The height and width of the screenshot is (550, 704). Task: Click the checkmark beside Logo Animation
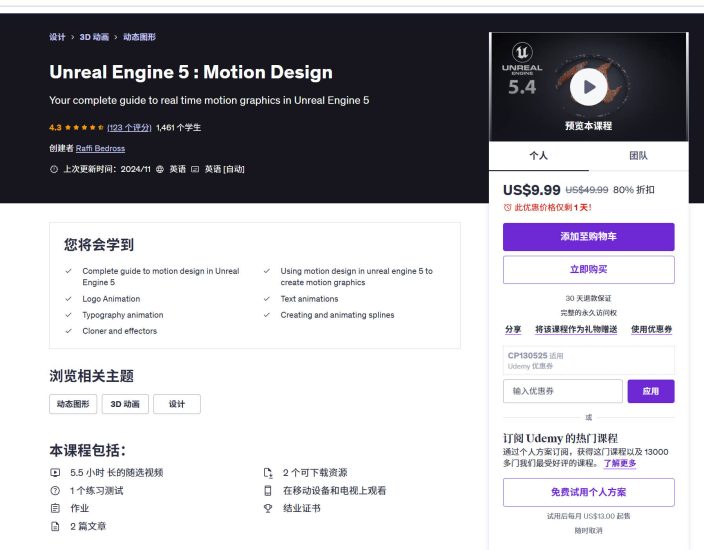tap(69, 299)
